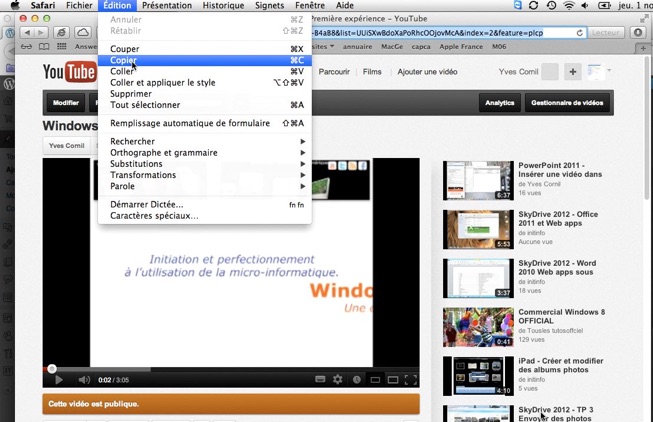Mute the video volume icon

(x=84, y=380)
